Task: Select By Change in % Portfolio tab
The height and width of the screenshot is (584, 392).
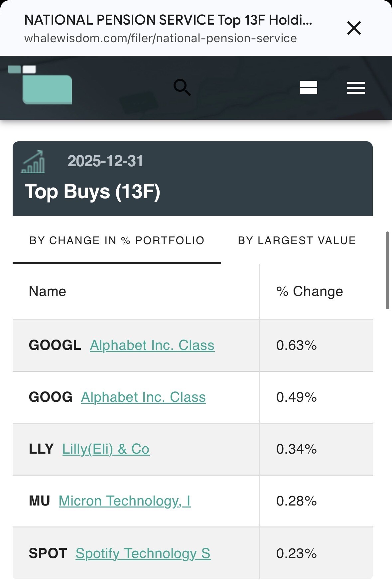Action: [x=117, y=240]
